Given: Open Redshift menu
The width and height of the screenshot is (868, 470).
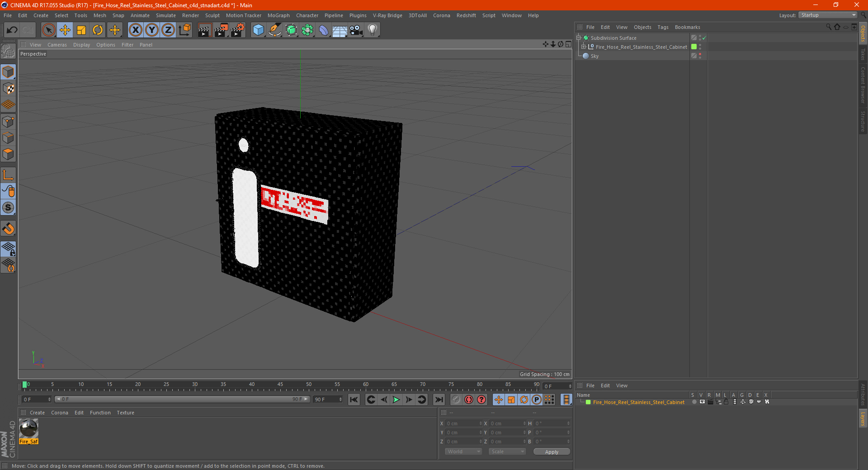Looking at the screenshot, I should [x=466, y=15].
